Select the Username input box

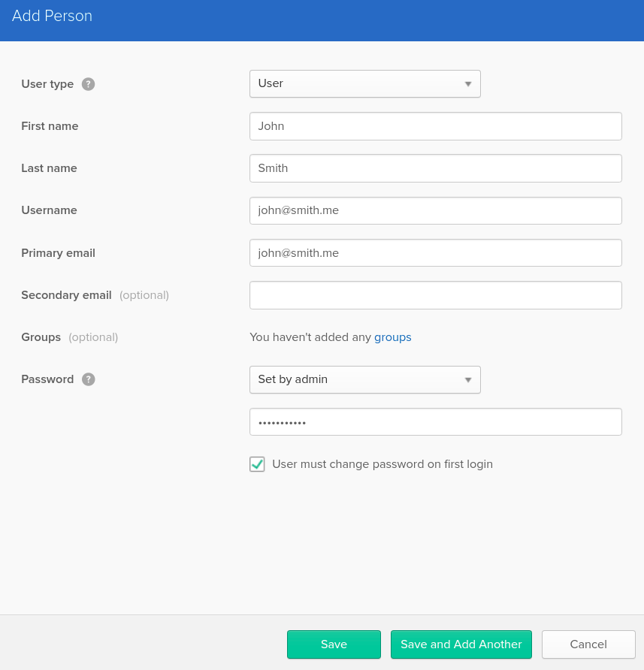(x=435, y=210)
